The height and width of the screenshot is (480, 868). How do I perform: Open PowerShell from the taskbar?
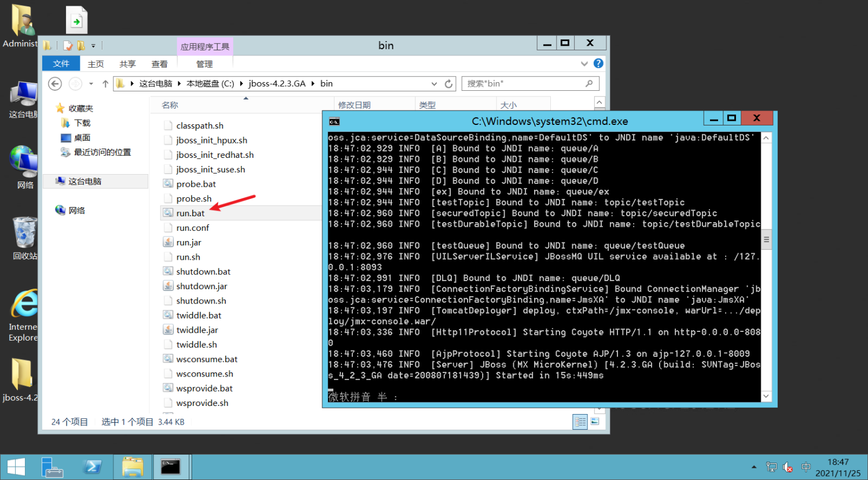pyautogui.click(x=92, y=467)
